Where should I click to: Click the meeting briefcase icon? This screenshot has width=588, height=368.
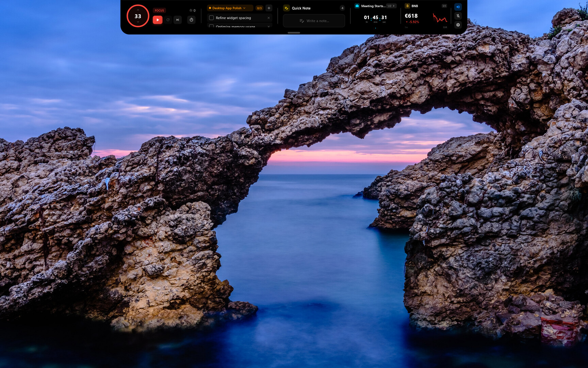pos(357,6)
